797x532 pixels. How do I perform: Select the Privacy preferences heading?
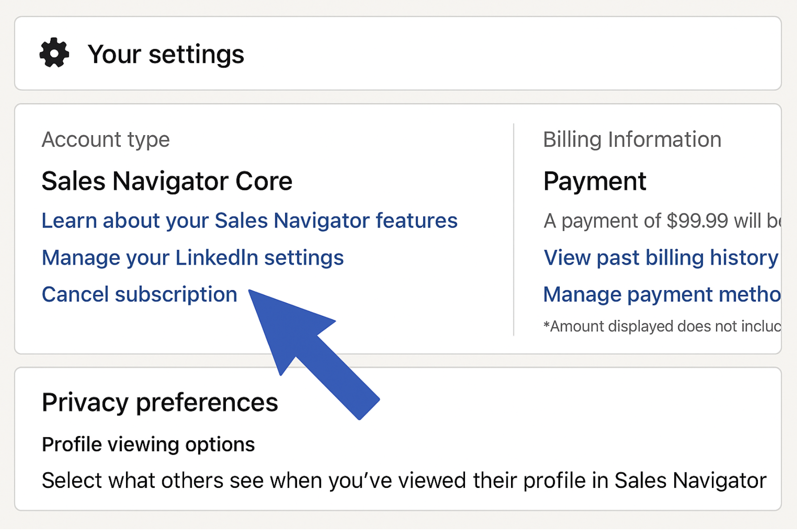coord(160,402)
